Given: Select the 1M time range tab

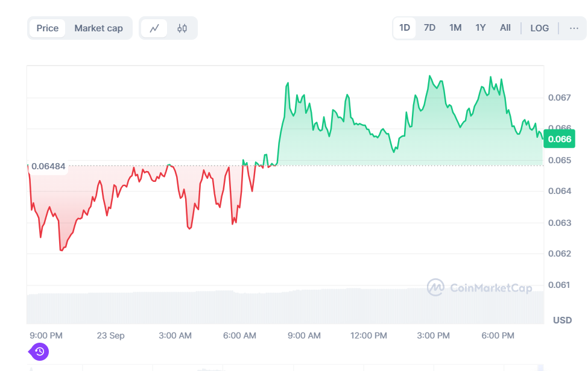Looking at the screenshot, I should (455, 28).
